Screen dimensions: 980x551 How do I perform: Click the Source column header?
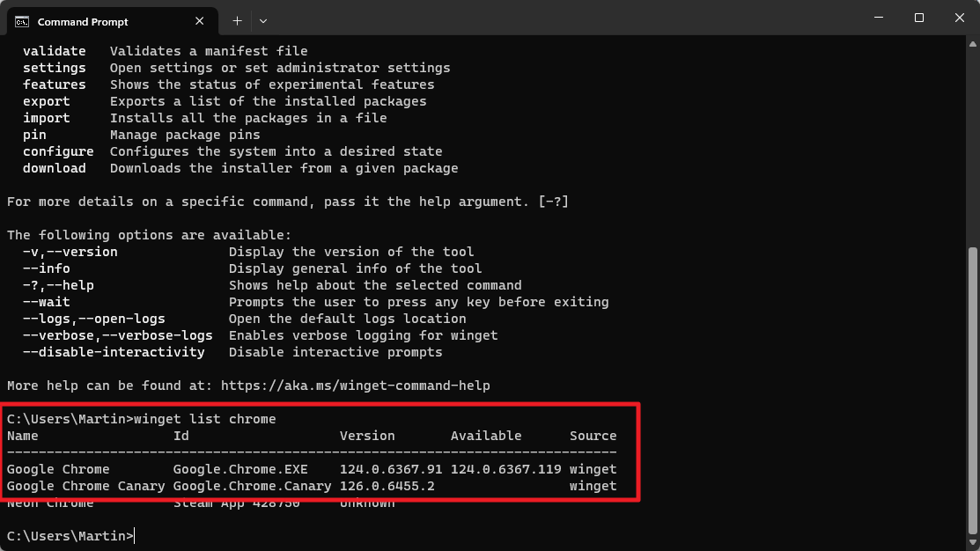(593, 436)
